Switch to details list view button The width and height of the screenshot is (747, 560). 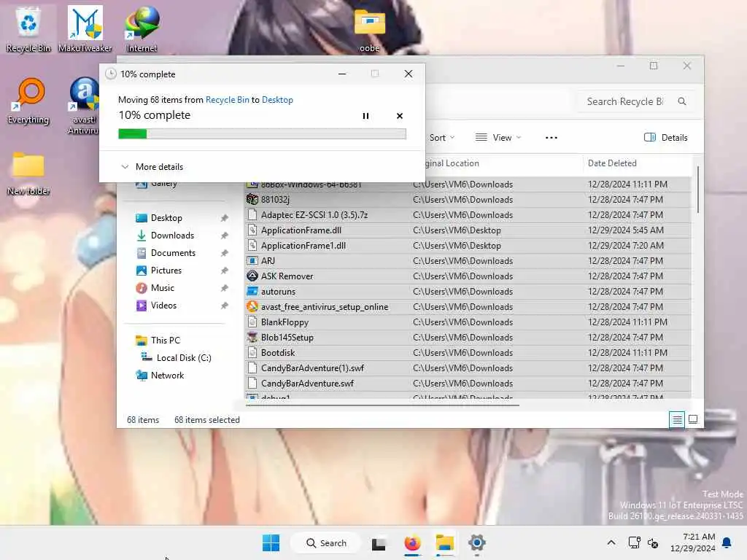tap(676, 419)
